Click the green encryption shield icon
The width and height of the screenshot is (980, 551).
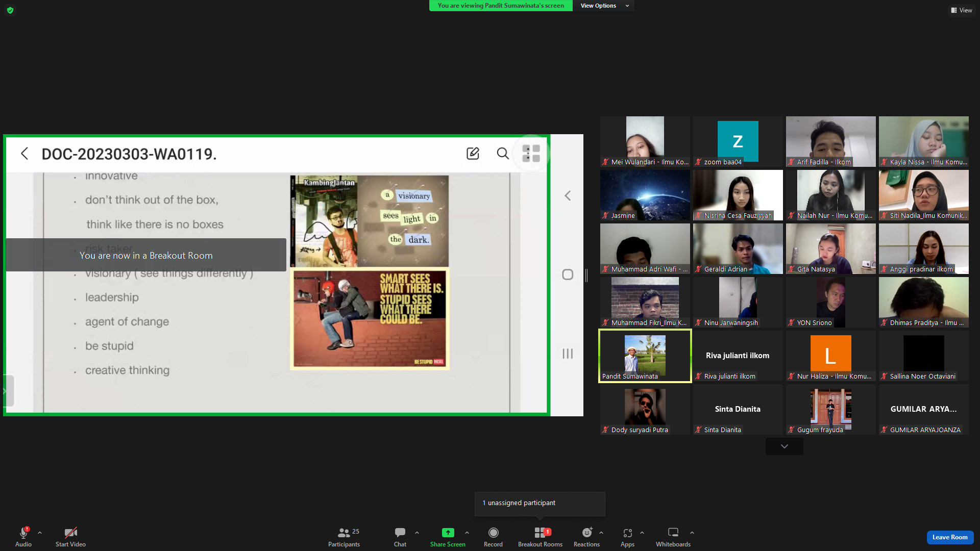click(10, 10)
